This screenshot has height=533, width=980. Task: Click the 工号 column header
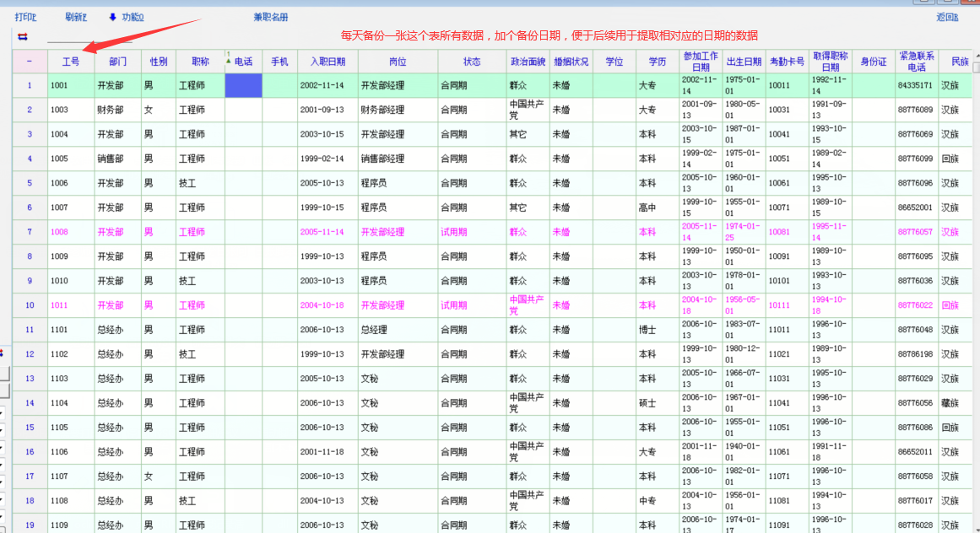click(x=71, y=62)
